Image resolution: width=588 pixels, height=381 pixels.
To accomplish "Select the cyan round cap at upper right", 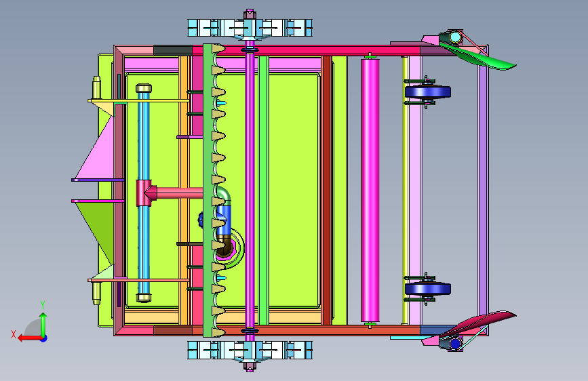I will [455, 37].
